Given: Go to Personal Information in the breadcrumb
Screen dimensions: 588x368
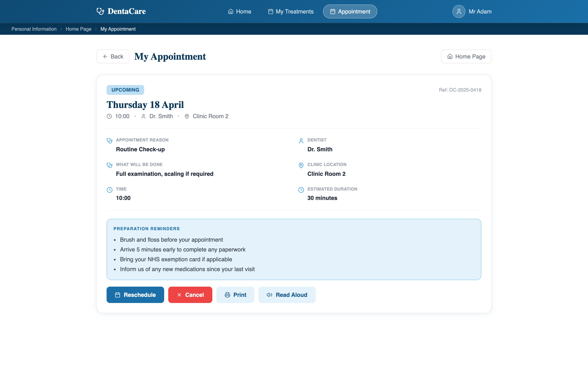Looking at the screenshot, I should click(x=34, y=29).
